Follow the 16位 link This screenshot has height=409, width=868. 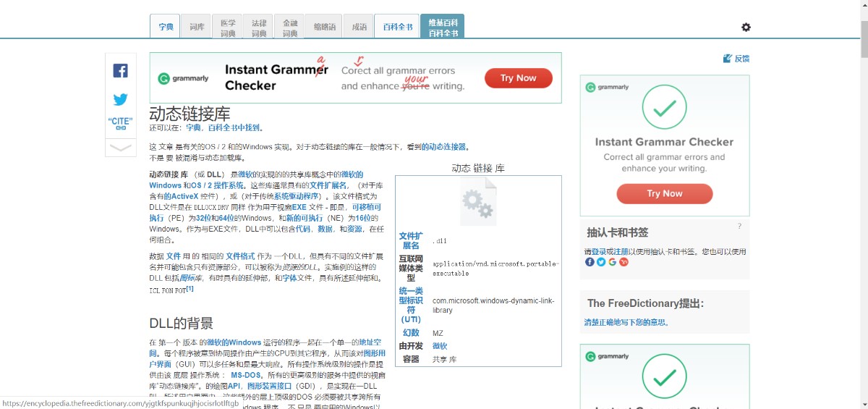point(364,218)
